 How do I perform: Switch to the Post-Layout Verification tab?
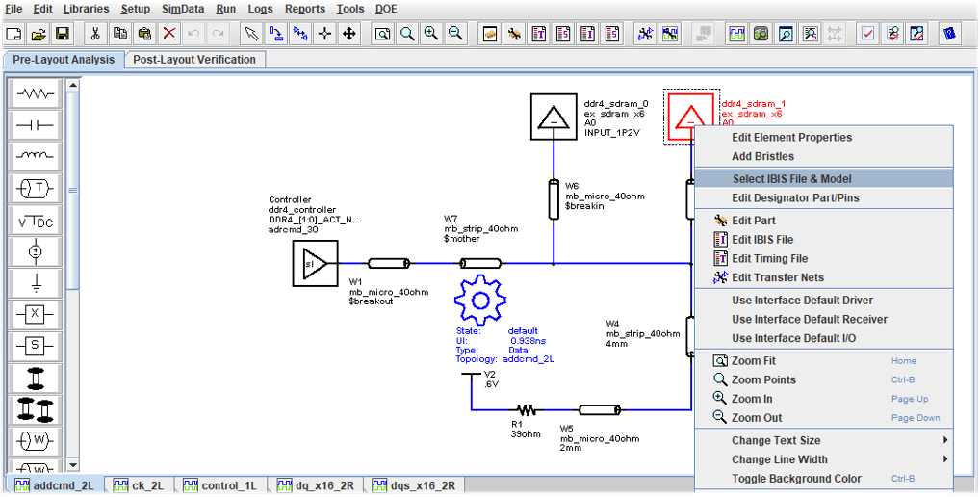[194, 60]
